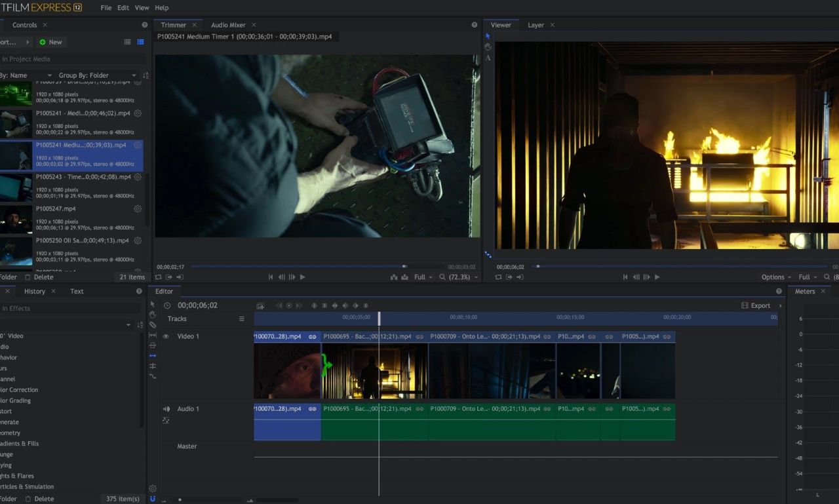Open Trimmer zoom (72.3%) dropdown
Screen dimensions: 839x504
[x=464, y=277]
